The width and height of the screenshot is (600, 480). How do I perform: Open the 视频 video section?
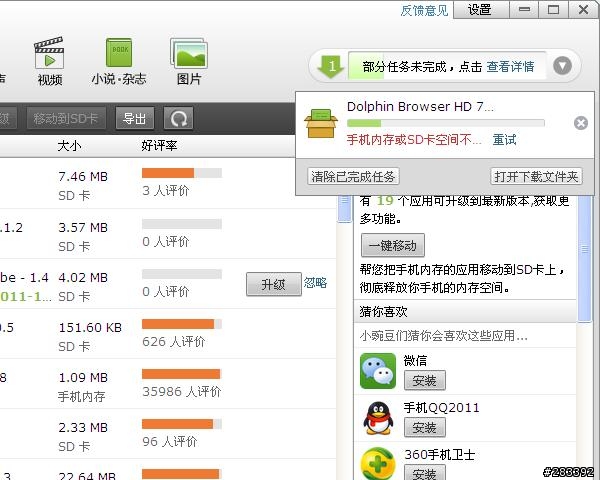[50, 61]
